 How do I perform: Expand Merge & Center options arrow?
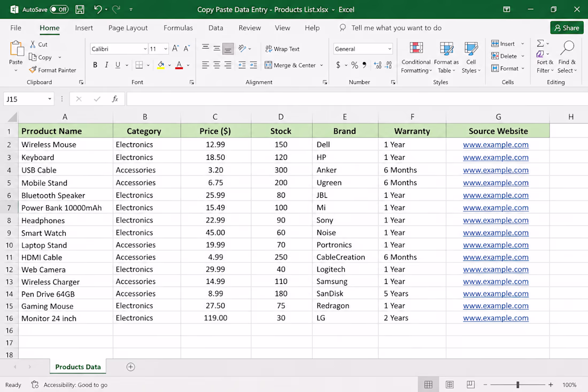point(321,65)
